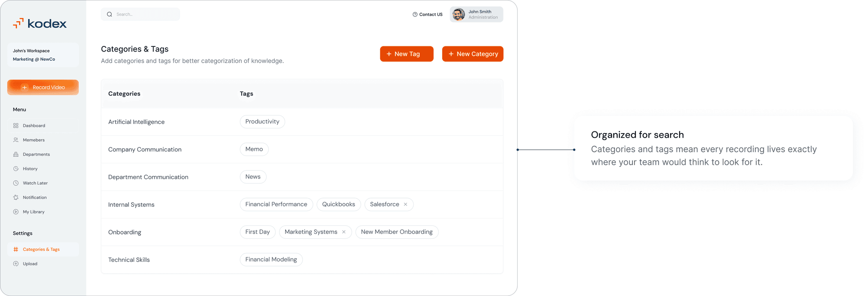Select the Quickbooks tag
This screenshot has height=296, width=868.
coord(339,205)
